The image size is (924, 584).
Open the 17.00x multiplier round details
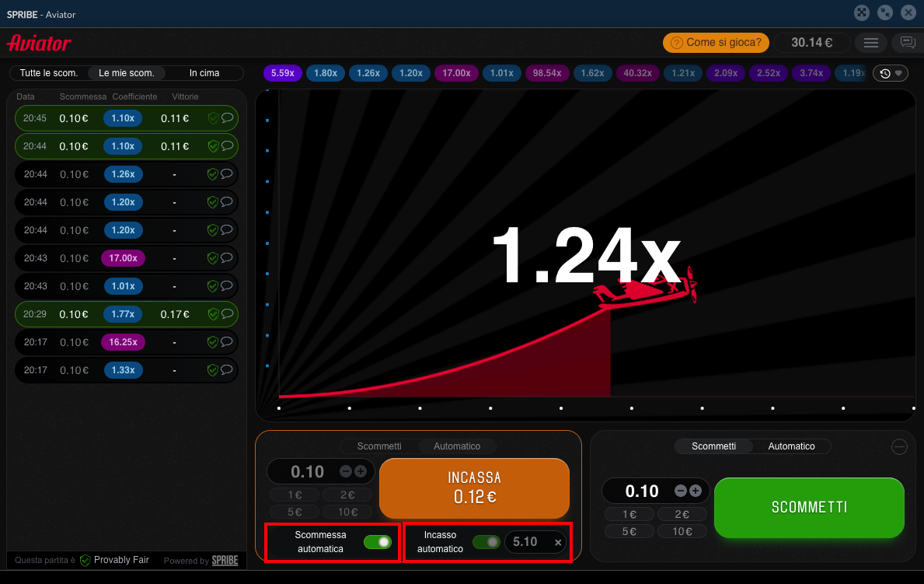point(456,73)
